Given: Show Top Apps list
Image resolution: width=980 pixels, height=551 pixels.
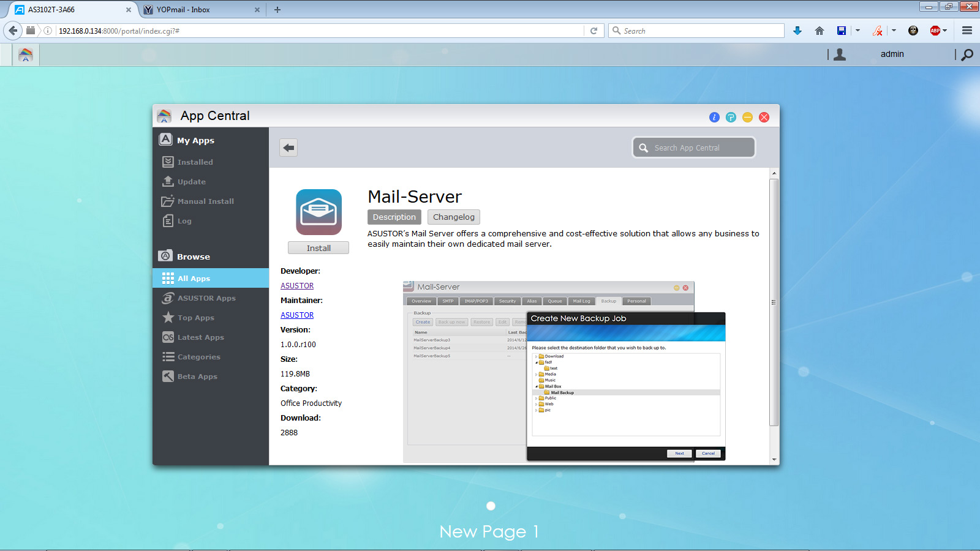Looking at the screenshot, I should 196,318.
